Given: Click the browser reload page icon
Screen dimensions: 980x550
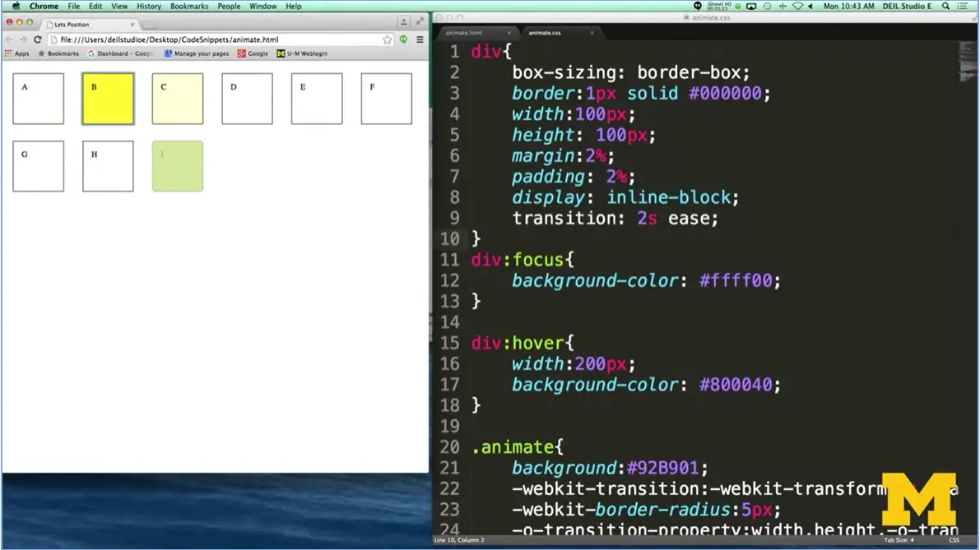Looking at the screenshot, I should (x=37, y=39).
